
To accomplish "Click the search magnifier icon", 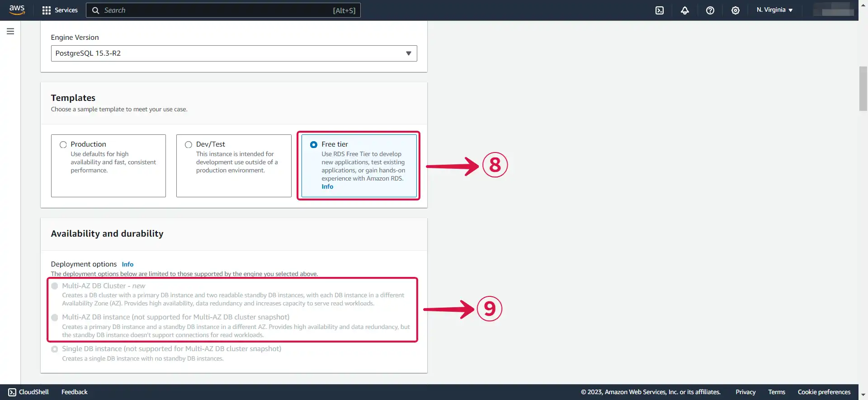I will pyautogui.click(x=95, y=10).
